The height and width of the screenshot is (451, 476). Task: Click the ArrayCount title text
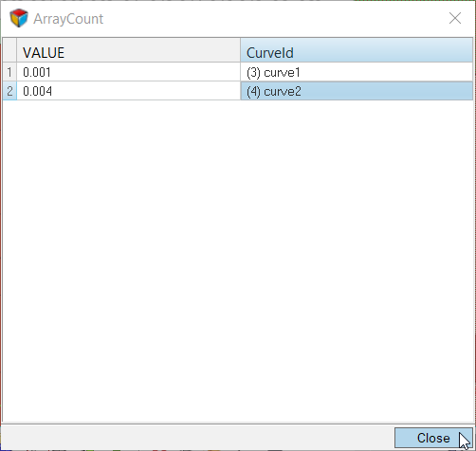68,19
